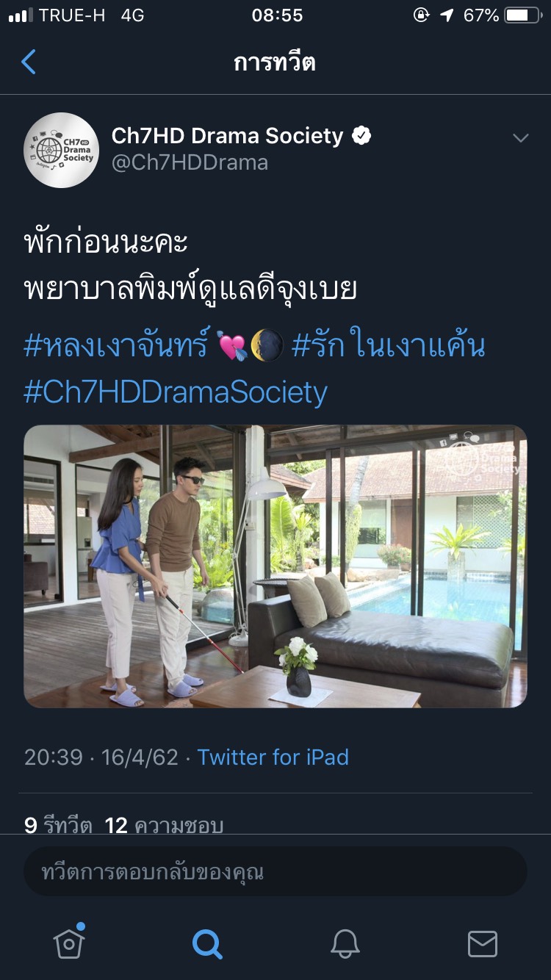The height and width of the screenshot is (980, 551).
Task: View the 9 รีทวีต list
Action: tap(58, 826)
